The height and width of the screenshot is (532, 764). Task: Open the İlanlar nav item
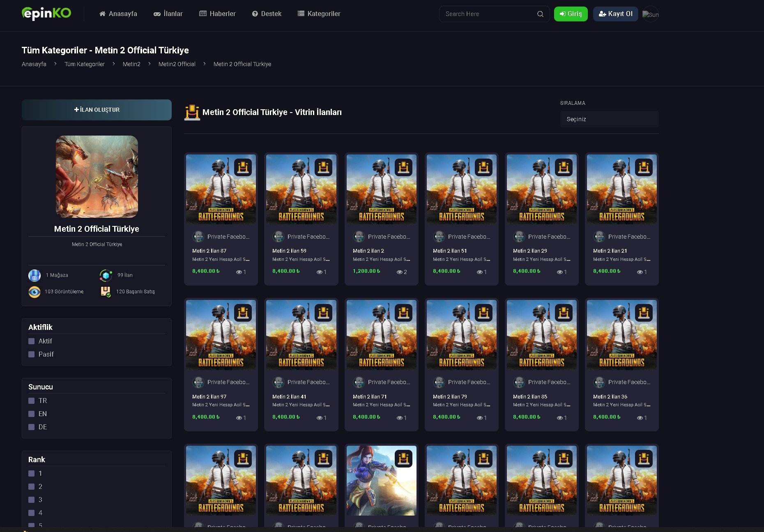click(x=168, y=14)
